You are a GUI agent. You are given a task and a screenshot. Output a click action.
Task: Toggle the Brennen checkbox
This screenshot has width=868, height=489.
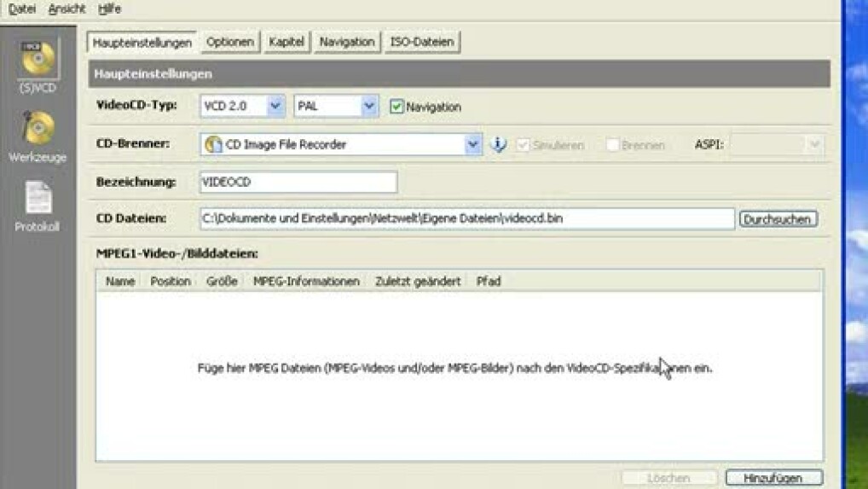612,145
